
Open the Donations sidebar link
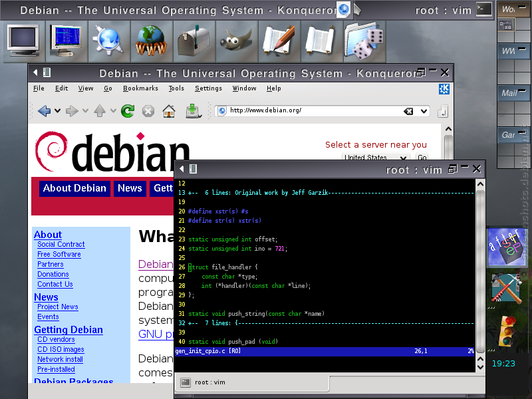(x=53, y=274)
